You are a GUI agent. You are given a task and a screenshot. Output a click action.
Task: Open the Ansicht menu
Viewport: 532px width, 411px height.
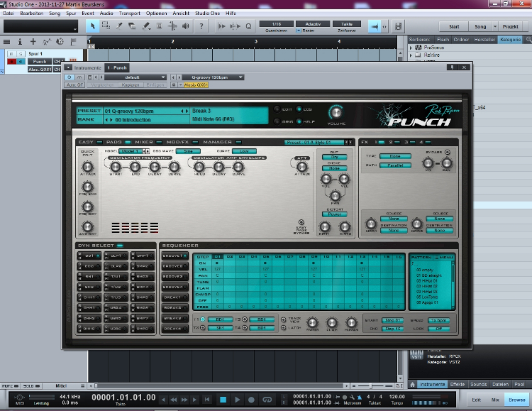coord(181,13)
